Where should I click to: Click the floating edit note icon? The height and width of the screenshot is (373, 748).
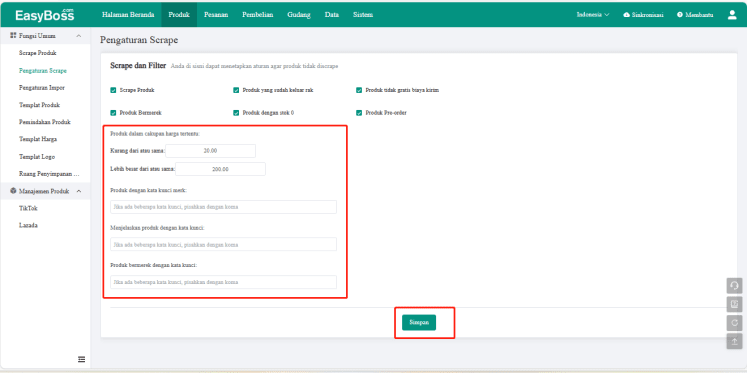[x=734, y=304]
